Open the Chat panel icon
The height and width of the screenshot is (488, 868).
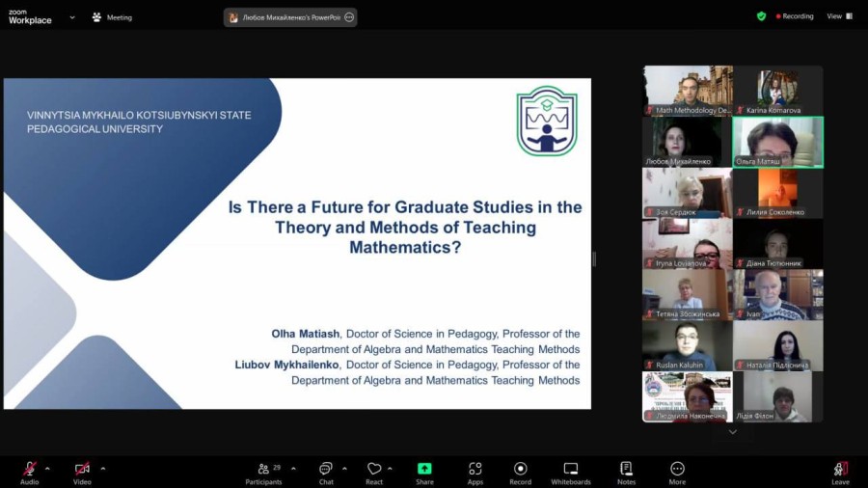pyautogui.click(x=326, y=469)
